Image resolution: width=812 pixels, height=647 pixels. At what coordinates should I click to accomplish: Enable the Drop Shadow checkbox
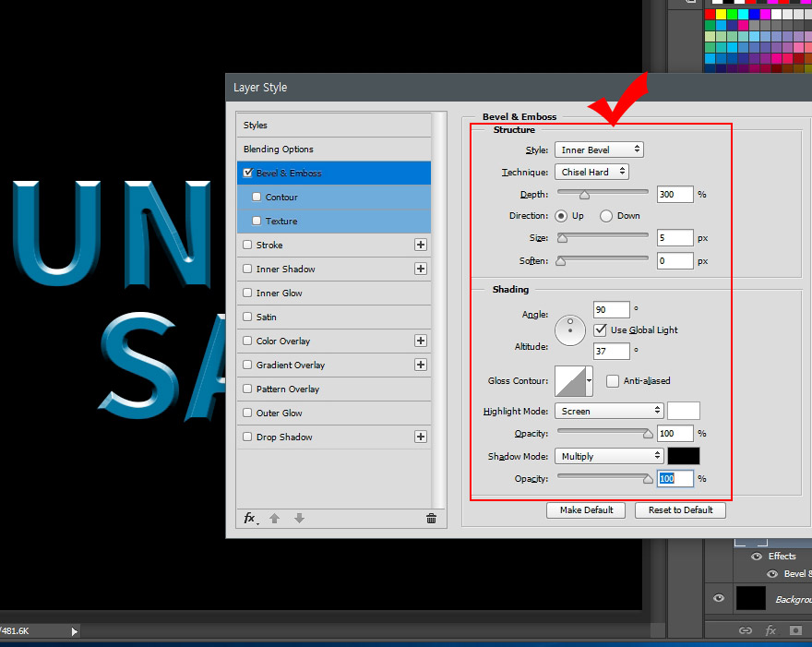(x=247, y=437)
